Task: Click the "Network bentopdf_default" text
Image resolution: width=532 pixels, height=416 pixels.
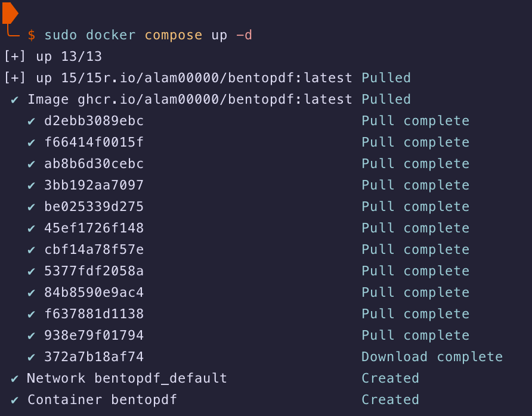Action: pyautogui.click(x=127, y=378)
